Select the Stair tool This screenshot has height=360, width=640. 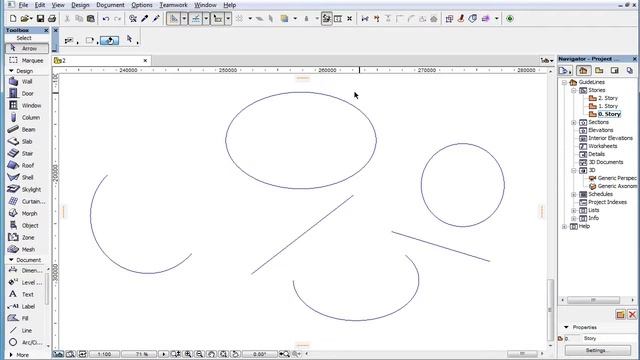pos(27,153)
